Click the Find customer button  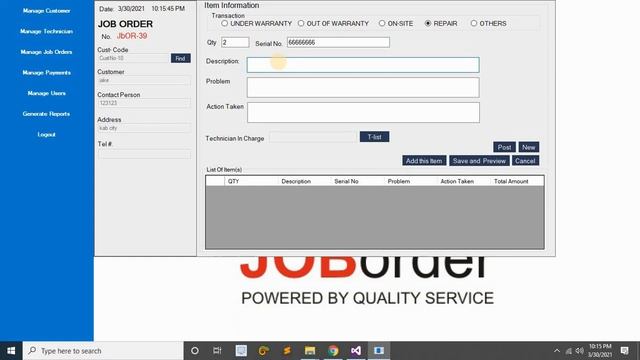coord(180,58)
